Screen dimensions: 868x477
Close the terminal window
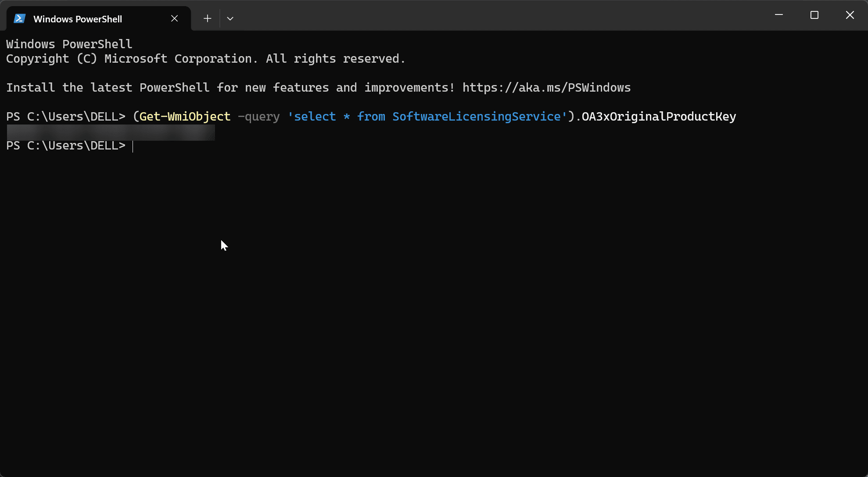(850, 15)
